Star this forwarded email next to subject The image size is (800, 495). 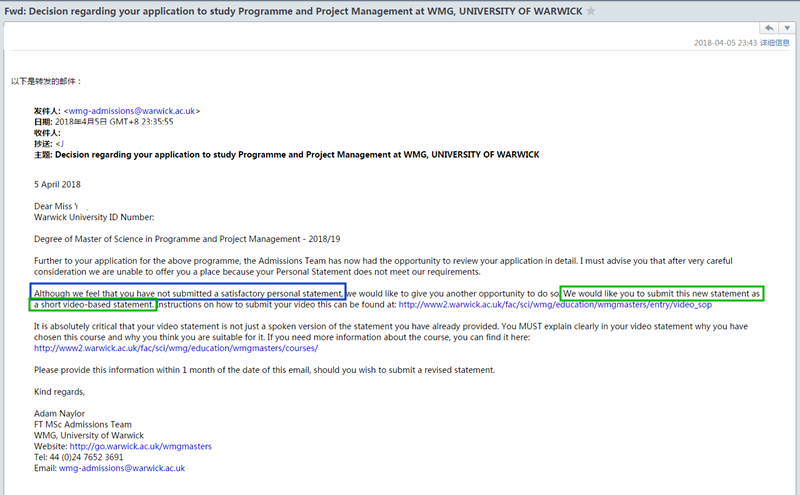pyautogui.click(x=590, y=11)
